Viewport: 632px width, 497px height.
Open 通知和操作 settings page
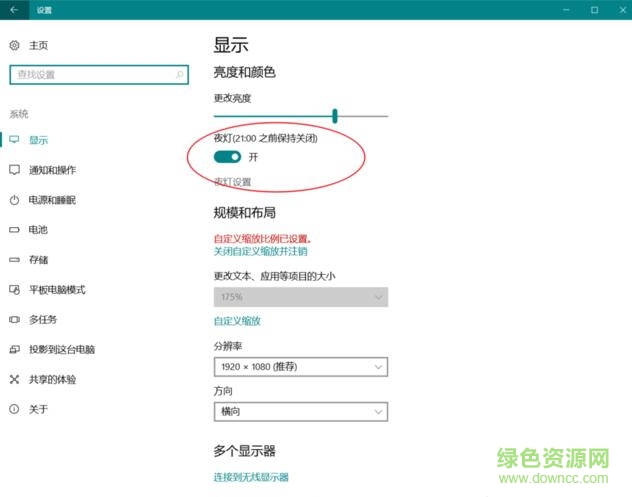coord(52,170)
